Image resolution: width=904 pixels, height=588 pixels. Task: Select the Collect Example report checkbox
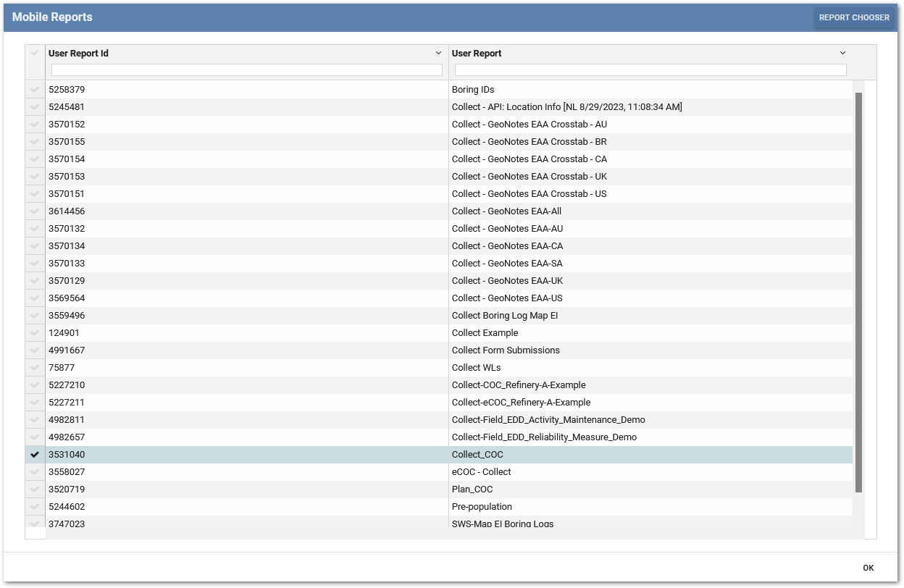click(35, 332)
